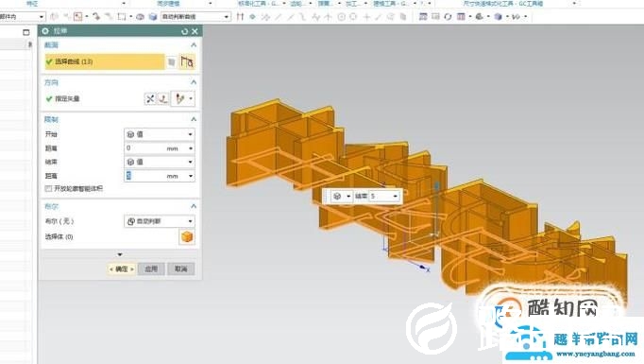Click the blue cube icon in toolbar
Image resolution: width=644 pixels, height=364 pixels.
point(153,17)
